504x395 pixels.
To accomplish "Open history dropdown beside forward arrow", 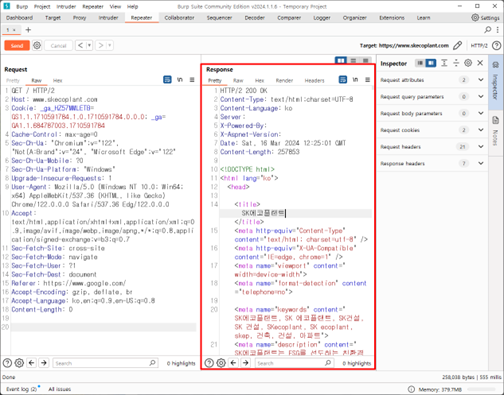I will (x=109, y=45).
